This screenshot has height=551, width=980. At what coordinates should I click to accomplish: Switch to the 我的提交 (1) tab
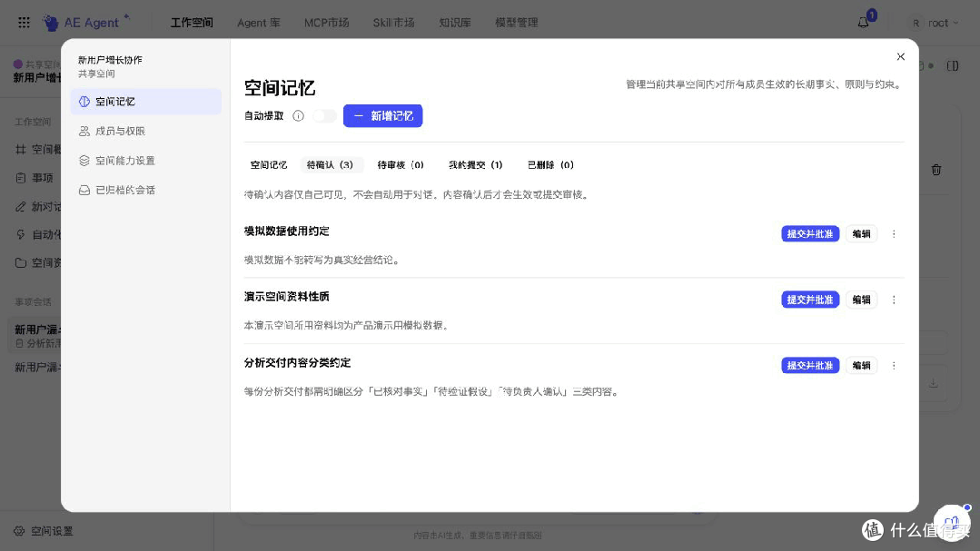[476, 165]
